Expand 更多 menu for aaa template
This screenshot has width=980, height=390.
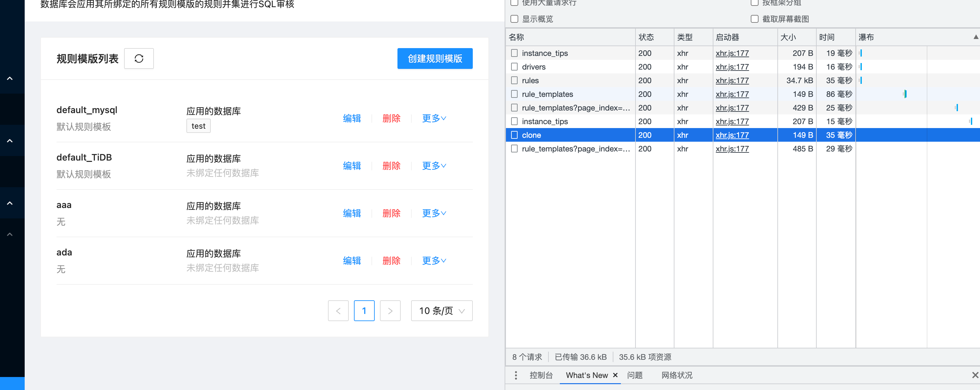click(x=433, y=213)
